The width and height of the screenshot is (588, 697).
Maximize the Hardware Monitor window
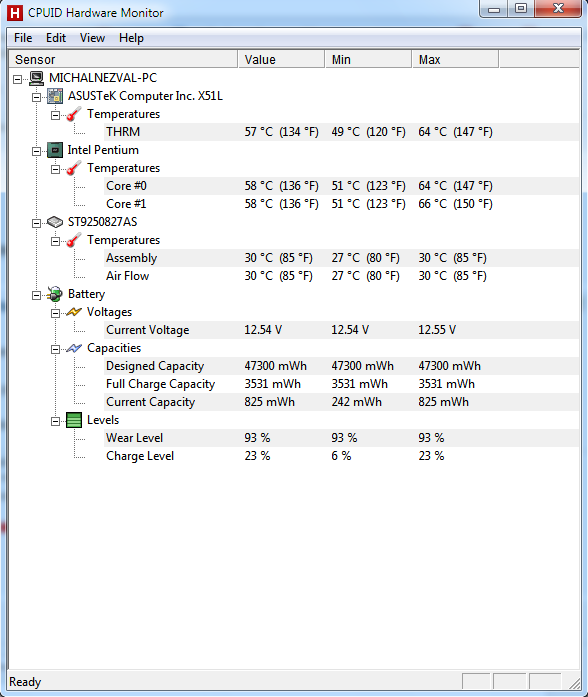click(x=521, y=9)
